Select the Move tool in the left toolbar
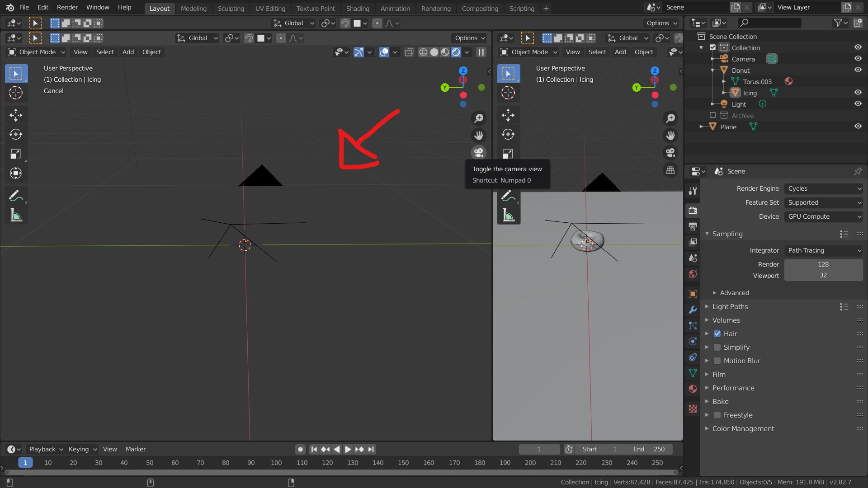This screenshot has height=488, width=868. click(16, 115)
